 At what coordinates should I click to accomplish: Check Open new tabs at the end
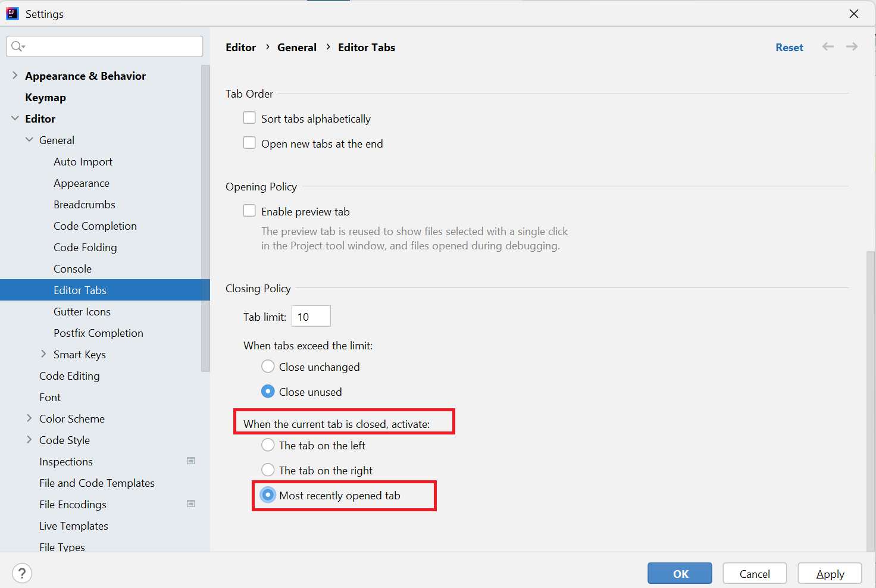point(249,142)
